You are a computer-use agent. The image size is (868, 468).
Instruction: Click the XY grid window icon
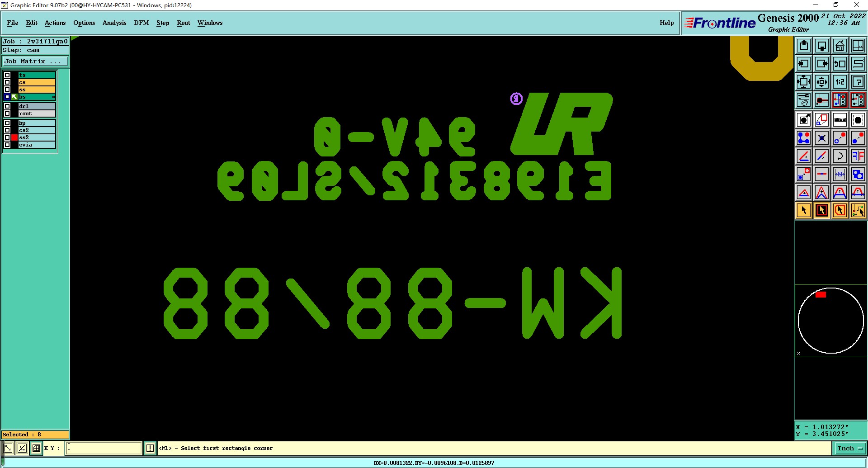click(858, 46)
